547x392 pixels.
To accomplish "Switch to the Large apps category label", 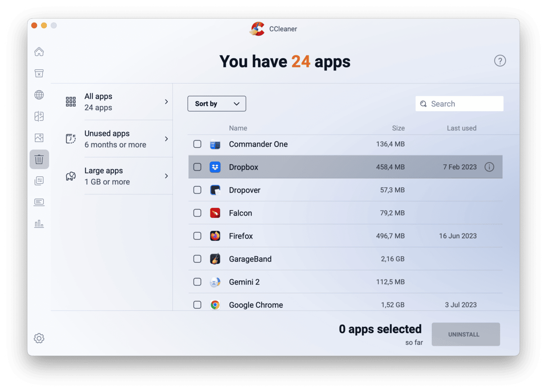I will pyautogui.click(x=104, y=171).
